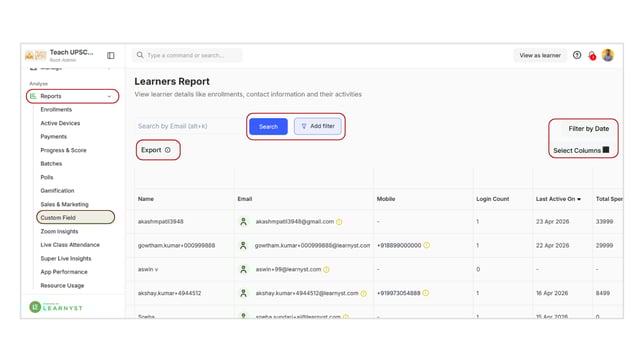Image resolution: width=644 pixels, height=362 pixels.
Task: Click the Teach UPSC school logo
Action: (35, 55)
